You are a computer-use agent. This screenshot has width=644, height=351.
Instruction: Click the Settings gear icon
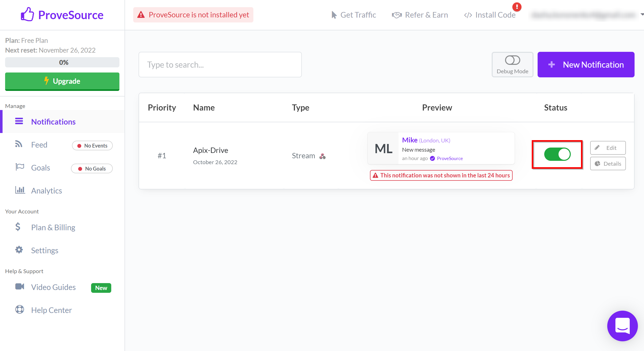(19, 250)
